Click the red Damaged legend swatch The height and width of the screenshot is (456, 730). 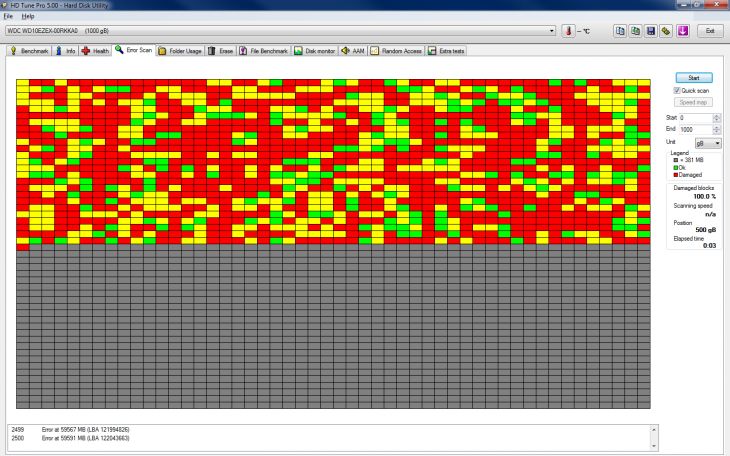676,175
